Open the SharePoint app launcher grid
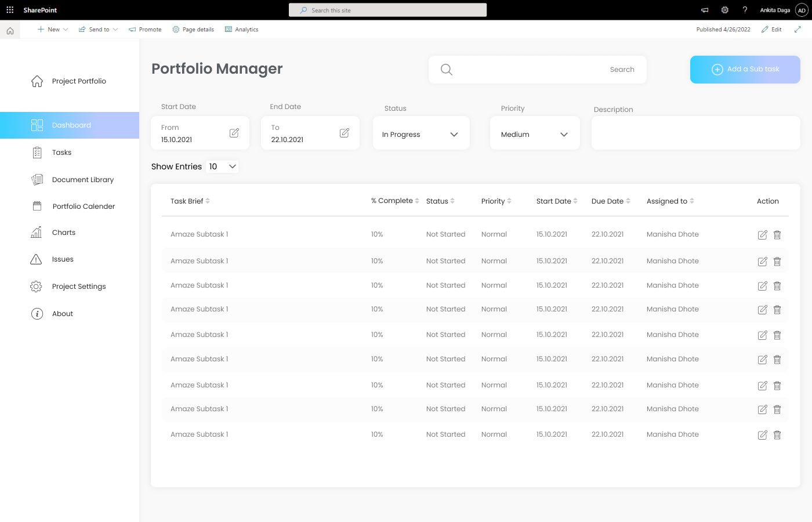This screenshot has height=522, width=812. [x=10, y=10]
